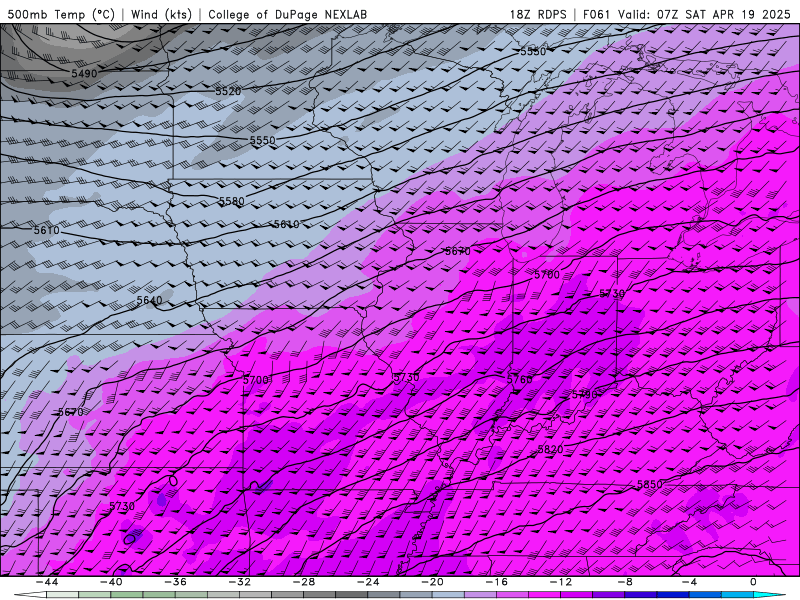The image size is (800, 600).
Task: Select the 5520 contour label
Action: (x=228, y=91)
